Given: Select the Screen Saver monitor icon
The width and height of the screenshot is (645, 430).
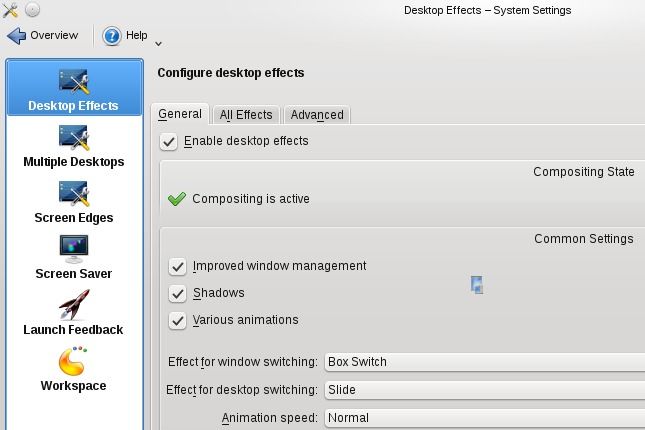Looking at the screenshot, I should pyautogui.click(x=74, y=249).
